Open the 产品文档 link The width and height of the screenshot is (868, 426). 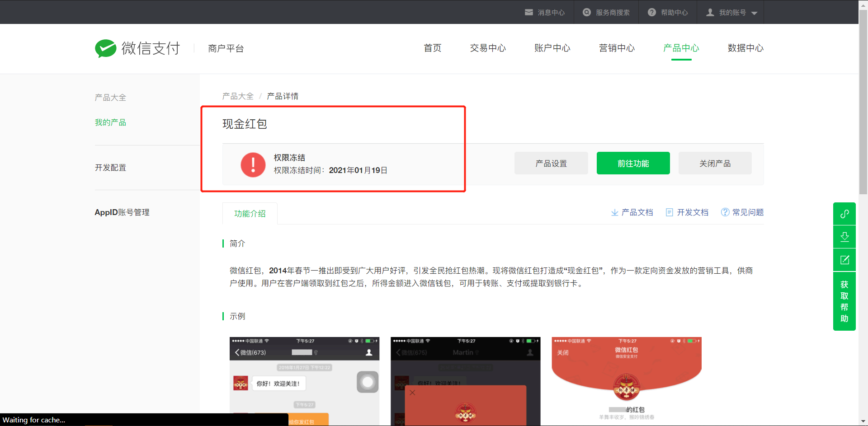(x=637, y=212)
